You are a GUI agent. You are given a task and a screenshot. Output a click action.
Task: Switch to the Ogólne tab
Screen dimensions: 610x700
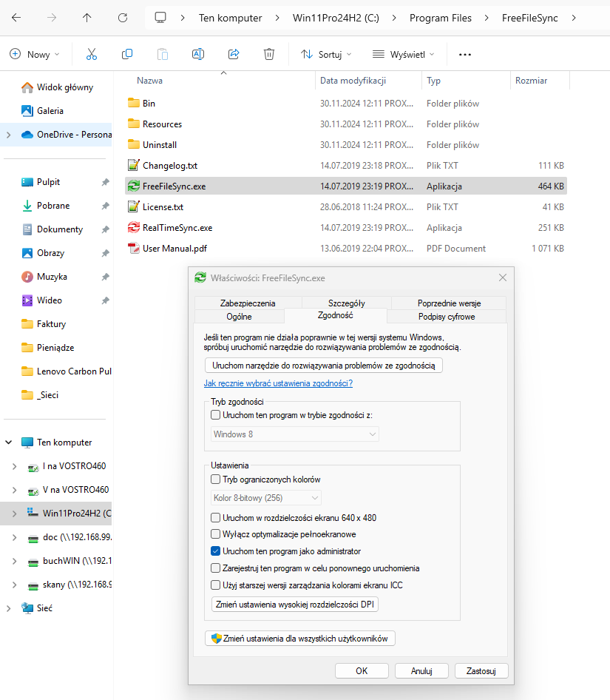239,317
